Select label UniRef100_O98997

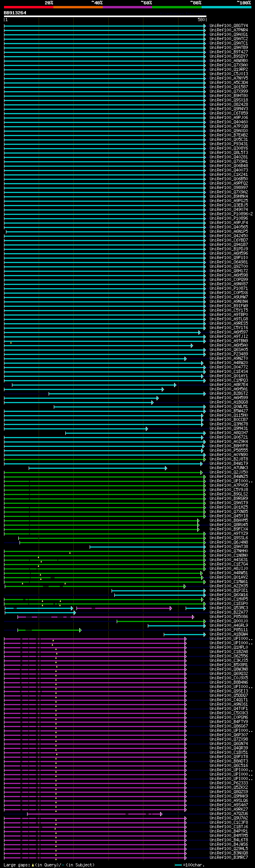click(229, 188)
